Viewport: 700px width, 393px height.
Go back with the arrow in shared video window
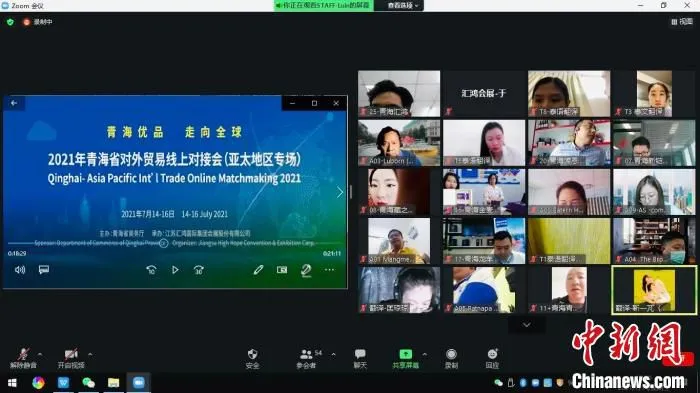pos(14,103)
